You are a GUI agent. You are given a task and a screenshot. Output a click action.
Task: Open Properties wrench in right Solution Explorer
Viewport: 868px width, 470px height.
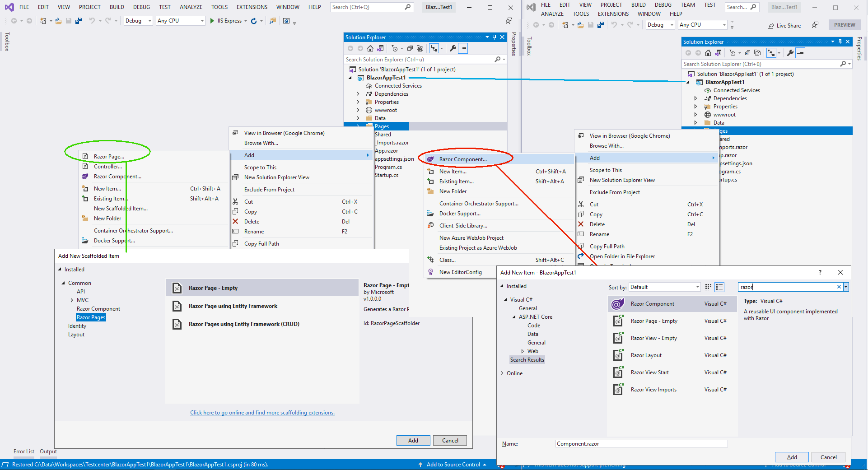790,53
